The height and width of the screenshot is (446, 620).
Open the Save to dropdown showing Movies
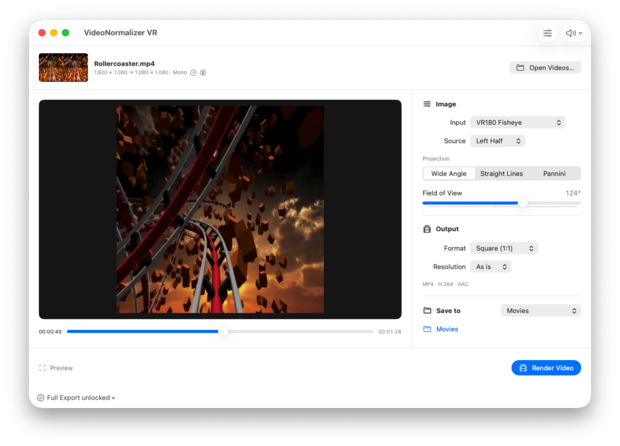click(541, 311)
